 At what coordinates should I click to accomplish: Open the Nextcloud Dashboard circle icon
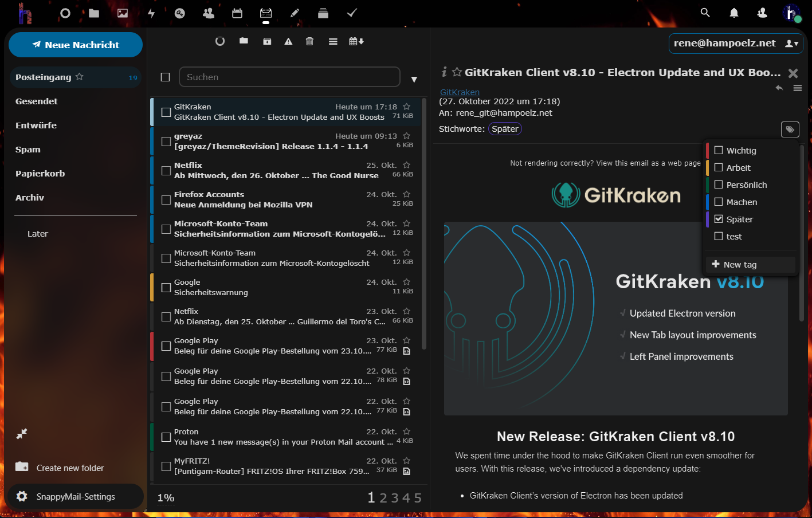(65, 13)
